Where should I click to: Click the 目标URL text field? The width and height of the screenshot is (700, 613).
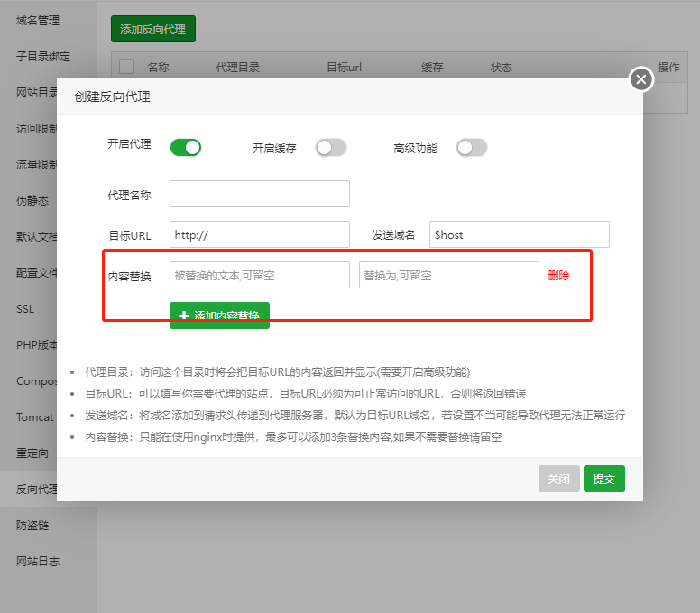point(259,234)
